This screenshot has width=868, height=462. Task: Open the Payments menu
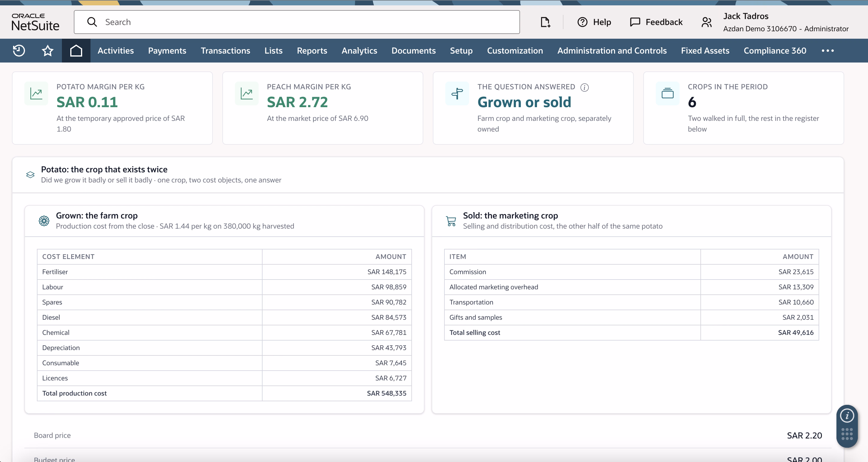click(167, 51)
